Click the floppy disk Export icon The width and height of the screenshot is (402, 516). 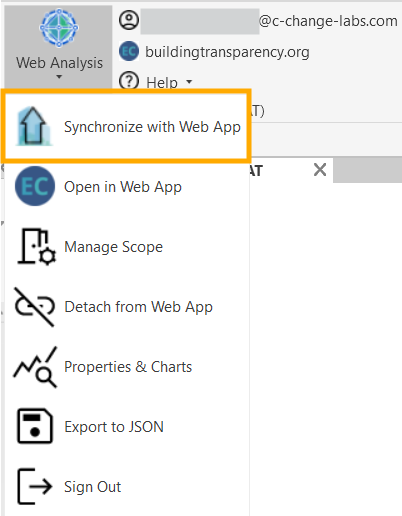pyautogui.click(x=35, y=426)
